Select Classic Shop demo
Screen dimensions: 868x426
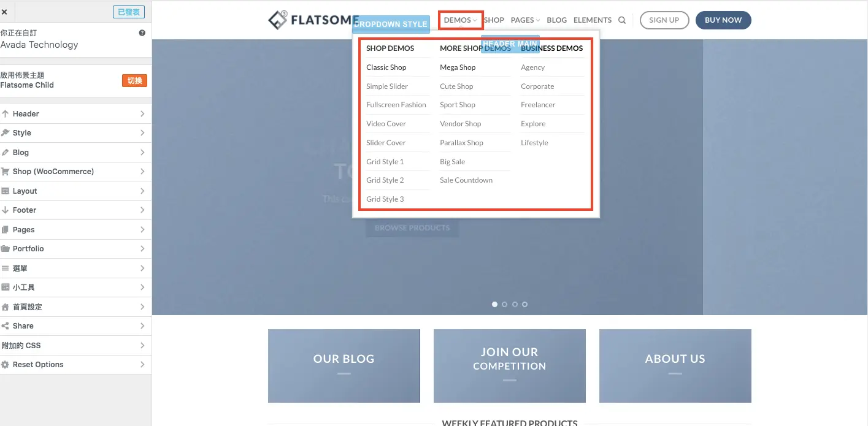click(386, 67)
